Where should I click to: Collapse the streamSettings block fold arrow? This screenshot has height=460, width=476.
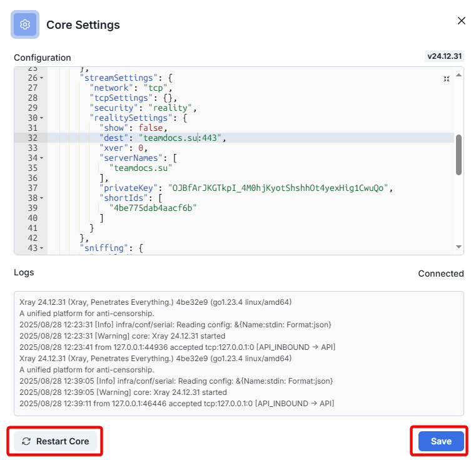(42, 78)
